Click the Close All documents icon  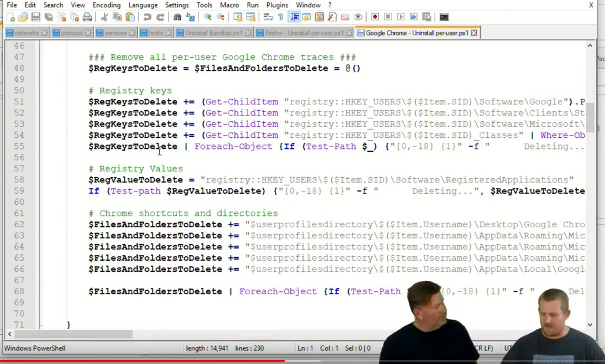pos(74,17)
